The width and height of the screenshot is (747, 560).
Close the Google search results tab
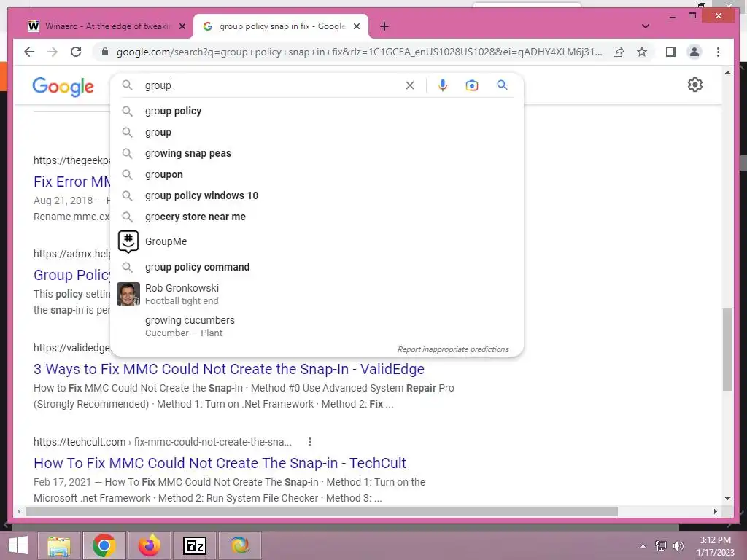pyautogui.click(x=356, y=27)
